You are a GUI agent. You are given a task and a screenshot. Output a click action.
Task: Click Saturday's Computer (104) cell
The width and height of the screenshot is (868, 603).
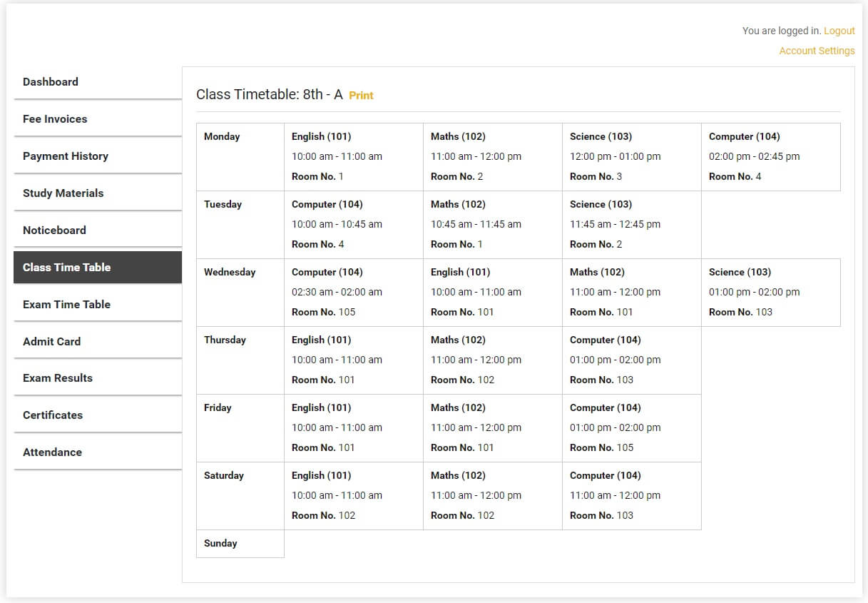click(631, 496)
